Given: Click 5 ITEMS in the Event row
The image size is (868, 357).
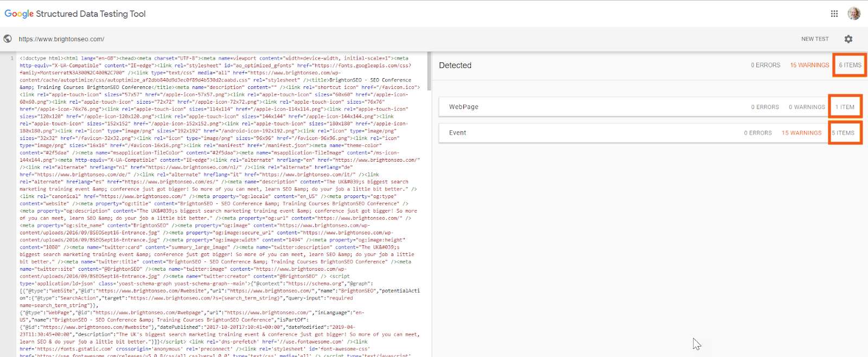Looking at the screenshot, I should (x=843, y=132).
